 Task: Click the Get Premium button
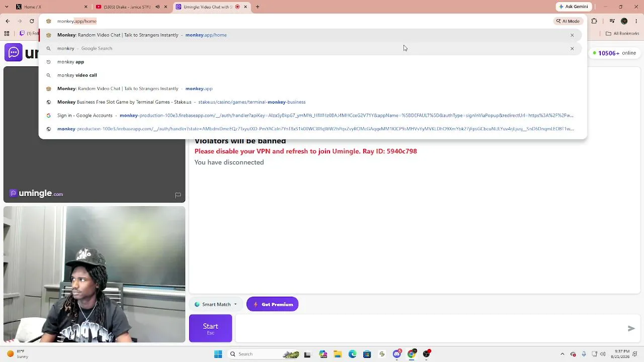272,304
